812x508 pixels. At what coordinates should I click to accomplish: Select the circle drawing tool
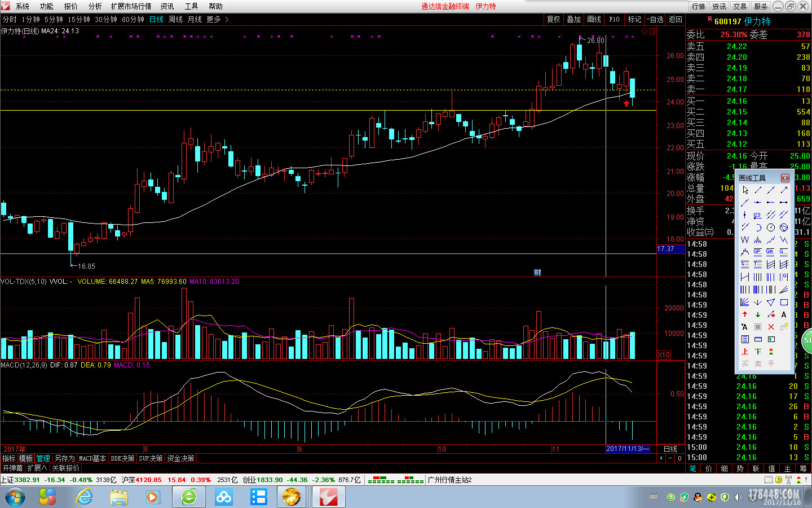pos(771,227)
